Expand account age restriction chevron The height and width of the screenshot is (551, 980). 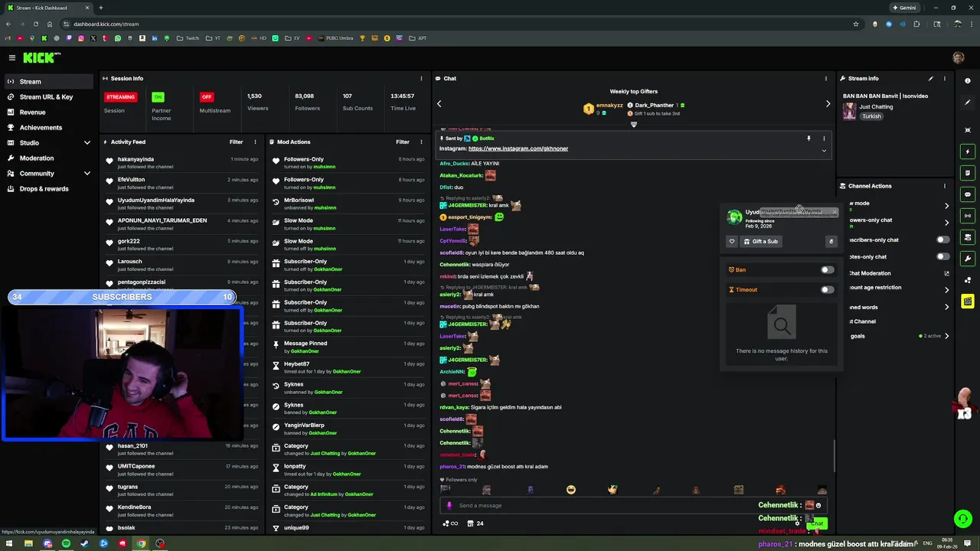point(946,290)
